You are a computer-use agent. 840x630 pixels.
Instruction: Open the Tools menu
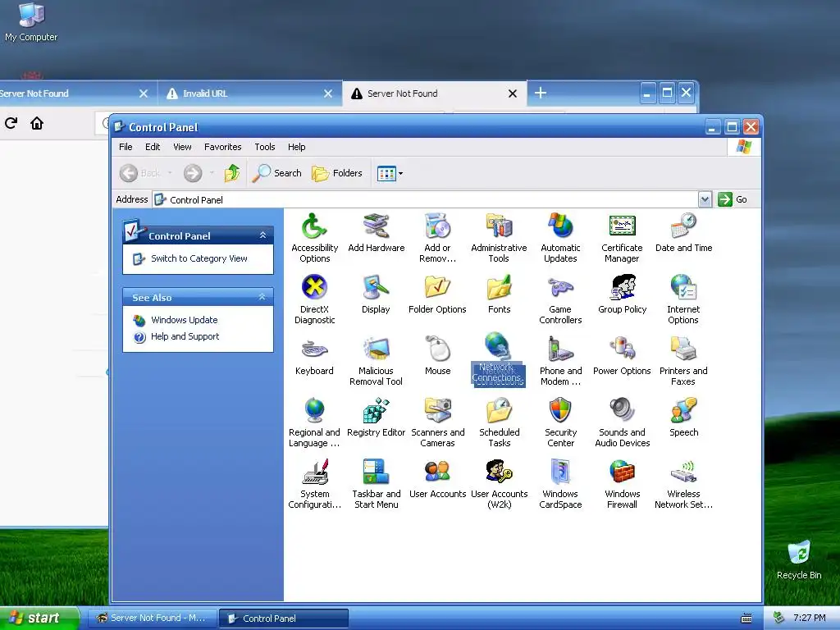click(x=265, y=147)
